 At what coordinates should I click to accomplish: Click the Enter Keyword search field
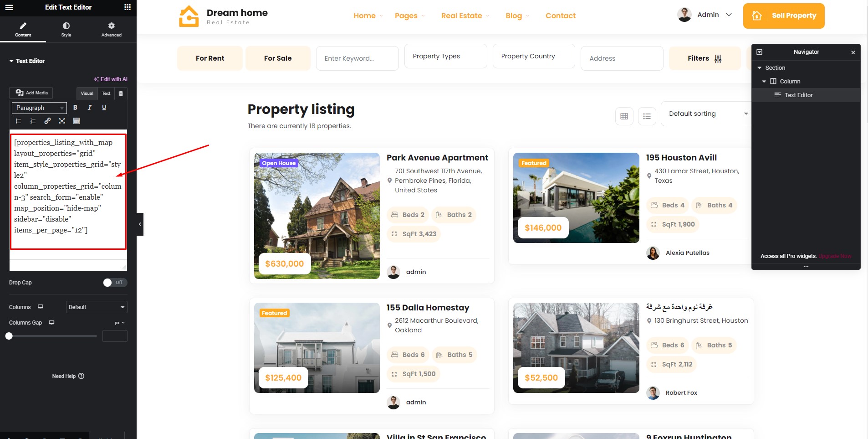357,58
